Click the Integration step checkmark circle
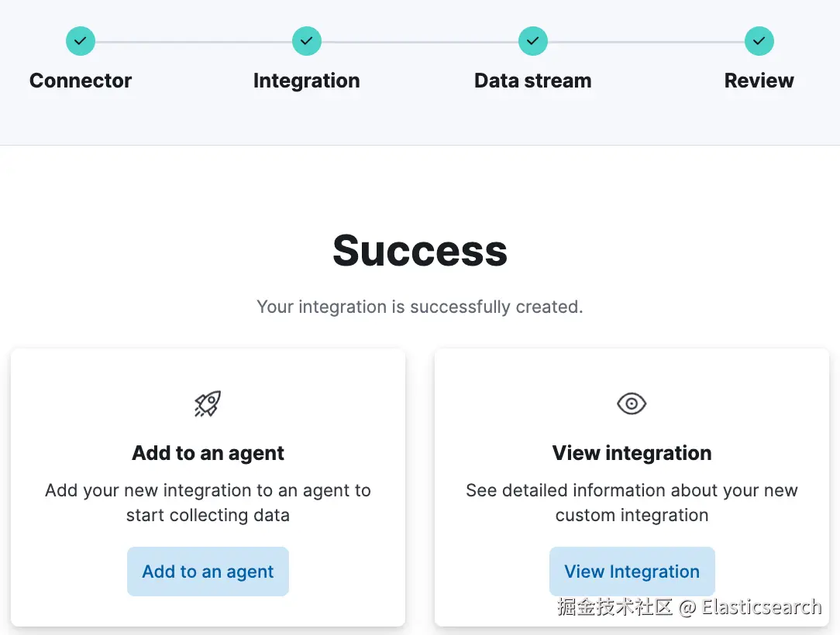This screenshot has height=635, width=840. pyautogui.click(x=306, y=41)
